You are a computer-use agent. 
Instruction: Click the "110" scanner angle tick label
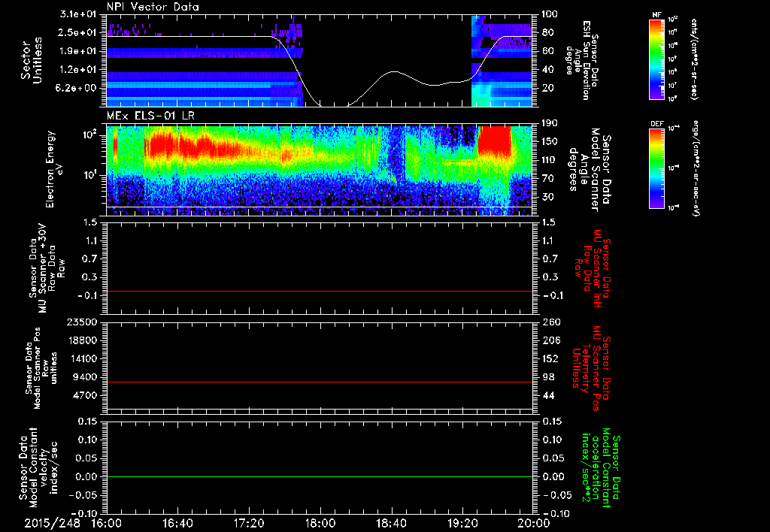click(550, 160)
